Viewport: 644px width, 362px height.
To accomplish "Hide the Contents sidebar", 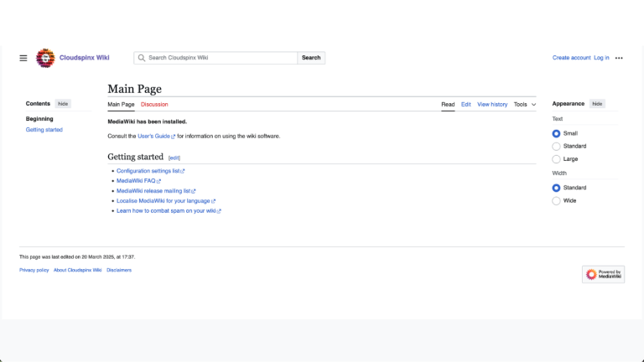I will 63,104.
